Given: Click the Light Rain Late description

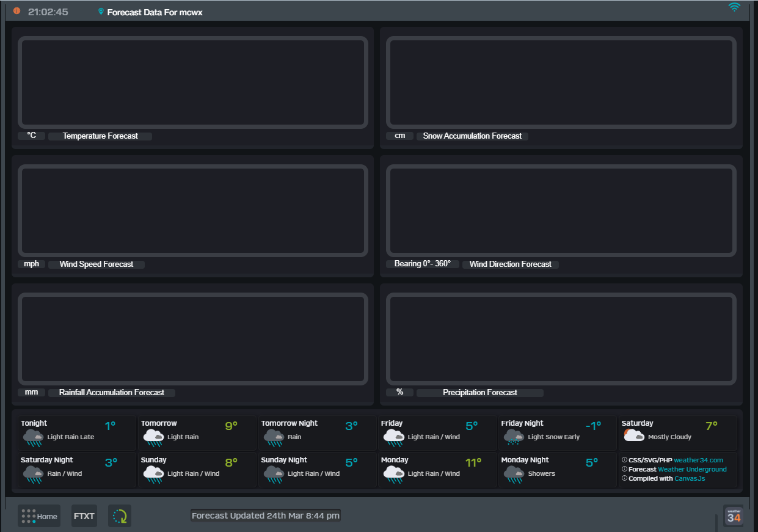Looking at the screenshot, I should click(71, 437).
